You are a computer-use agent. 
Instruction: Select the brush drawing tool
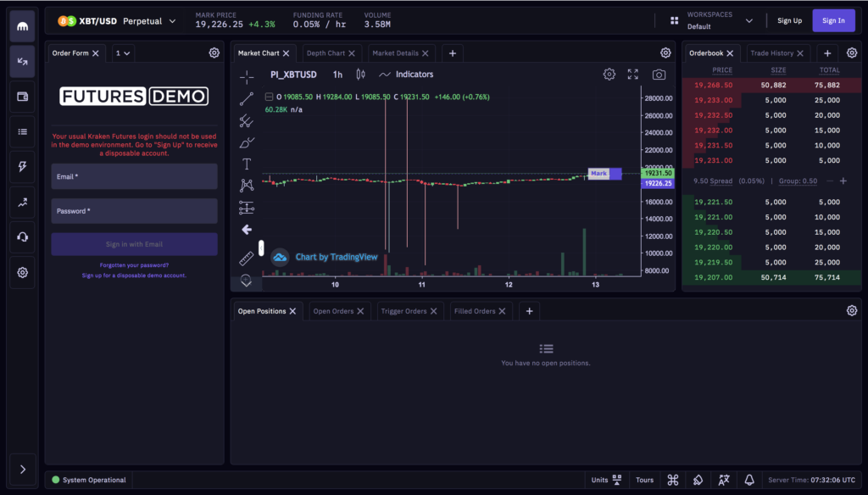coord(247,143)
